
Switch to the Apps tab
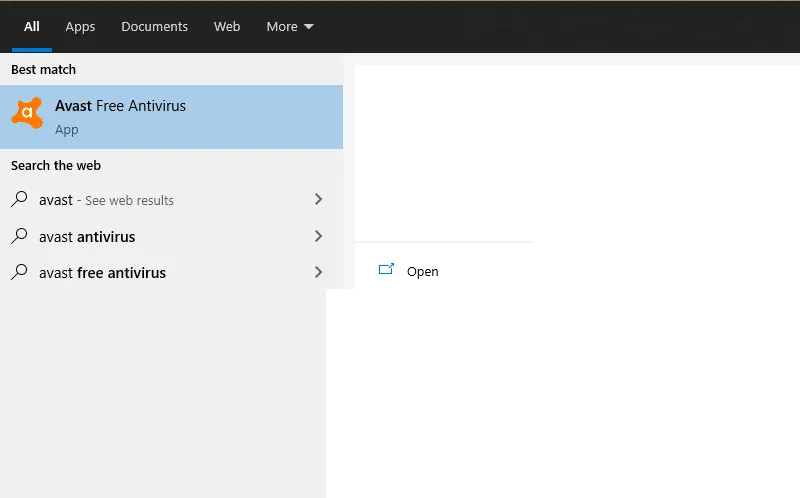80,27
